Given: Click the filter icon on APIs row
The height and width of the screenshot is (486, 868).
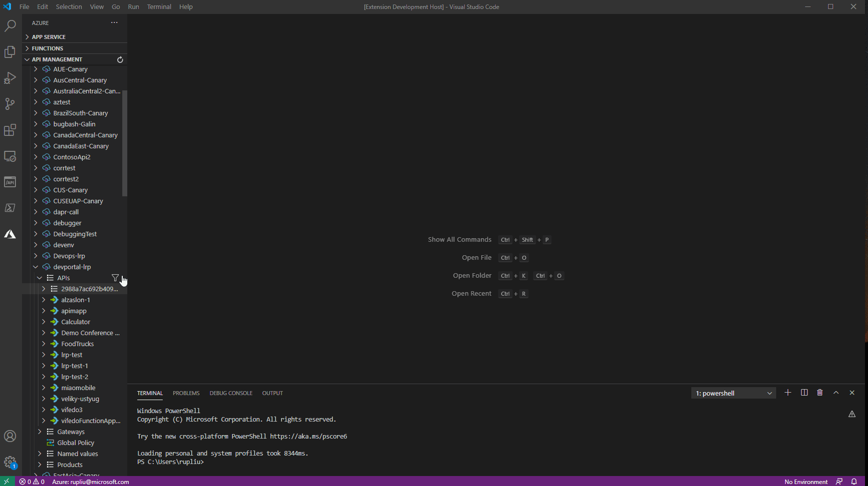Looking at the screenshot, I should pyautogui.click(x=115, y=278).
